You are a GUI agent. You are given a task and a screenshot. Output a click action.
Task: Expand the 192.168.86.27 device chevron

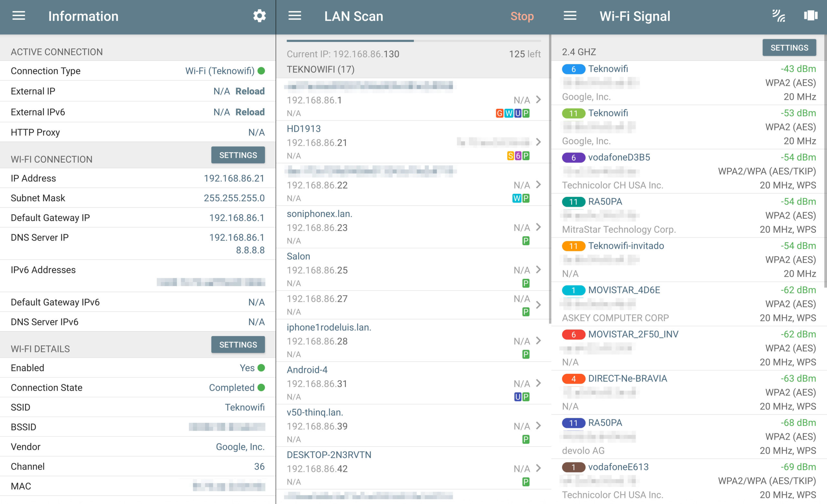(538, 305)
